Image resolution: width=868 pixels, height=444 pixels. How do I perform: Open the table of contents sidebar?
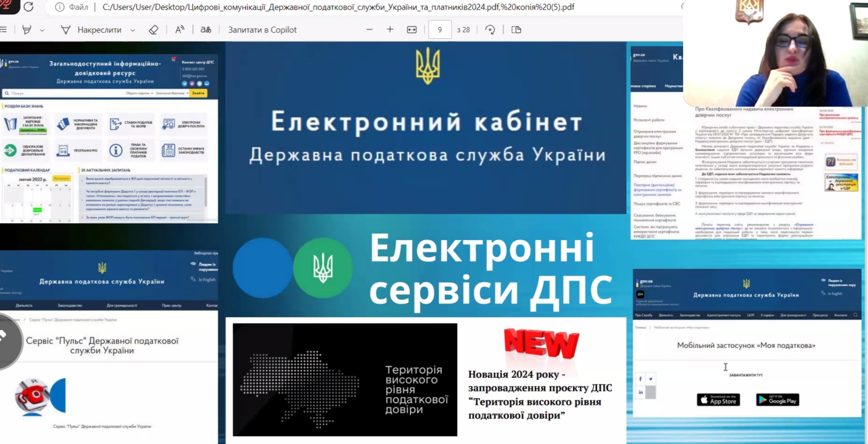(x=4, y=30)
